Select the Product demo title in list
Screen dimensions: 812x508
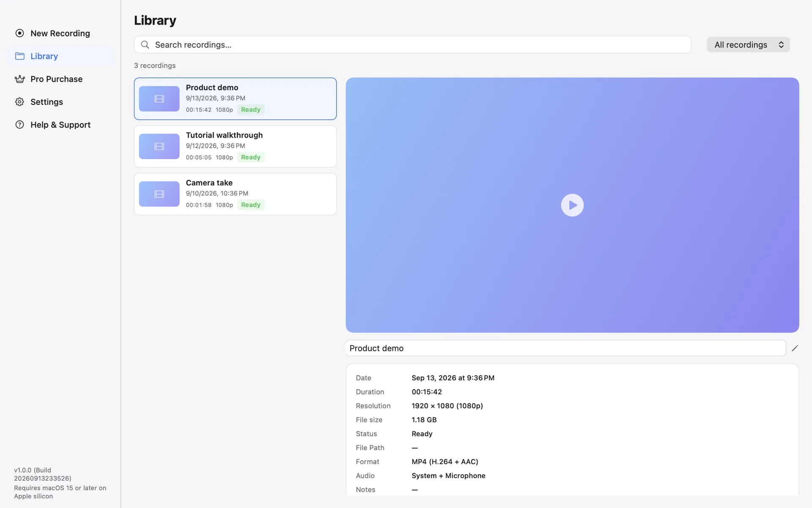coord(212,87)
